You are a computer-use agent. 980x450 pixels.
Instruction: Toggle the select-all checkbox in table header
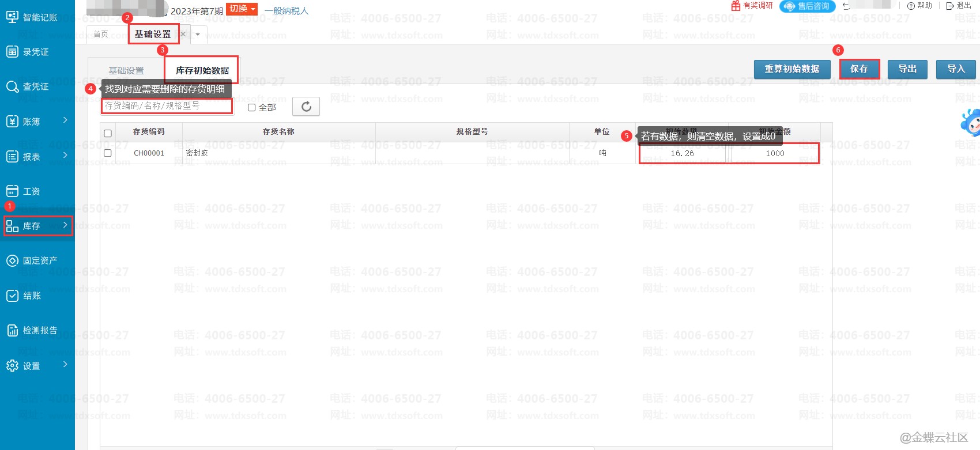(x=108, y=133)
